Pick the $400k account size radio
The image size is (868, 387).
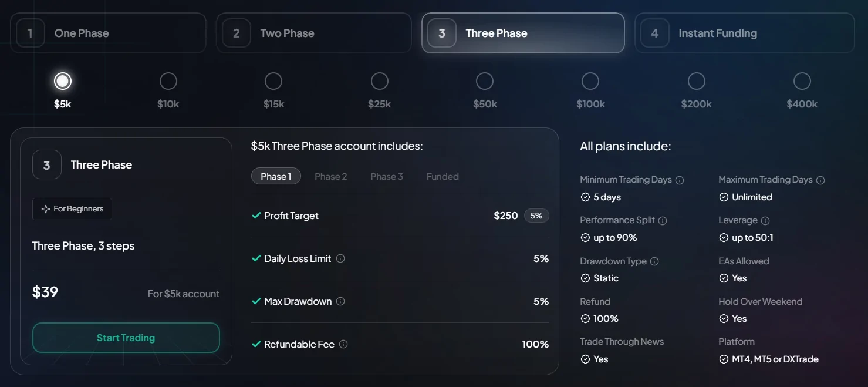tap(802, 81)
